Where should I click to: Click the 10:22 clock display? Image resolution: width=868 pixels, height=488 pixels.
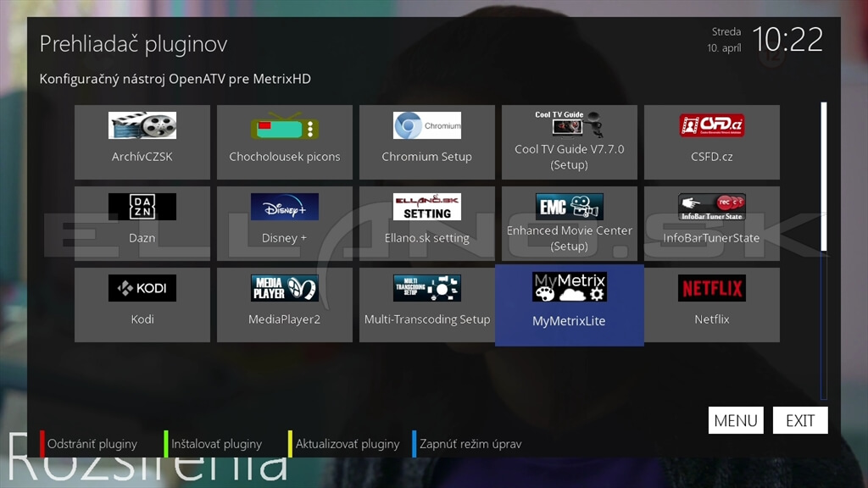point(787,40)
